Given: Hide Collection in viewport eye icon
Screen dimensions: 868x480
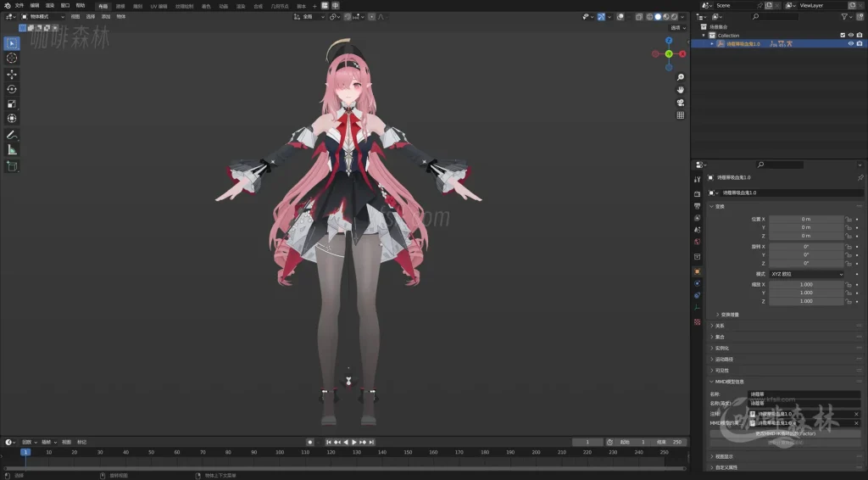Looking at the screenshot, I should [x=851, y=36].
